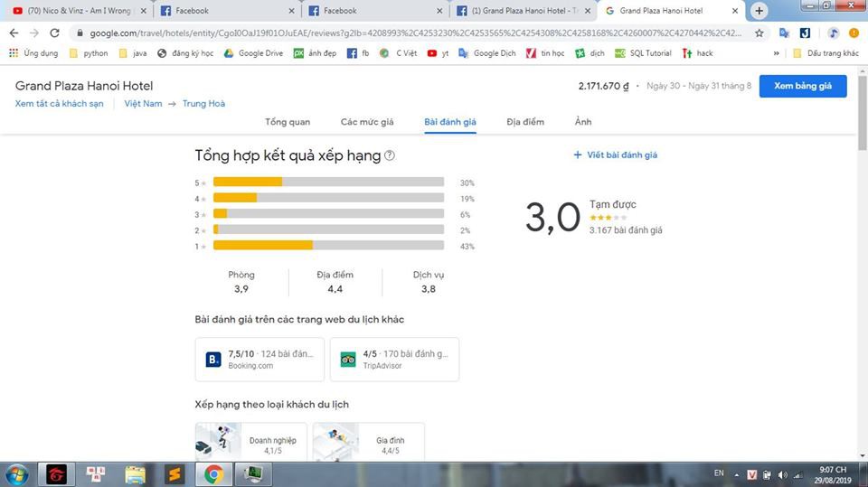Click the Chrome taskbar icon
Screen dimensions: 868x487
(x=213, y=475)
